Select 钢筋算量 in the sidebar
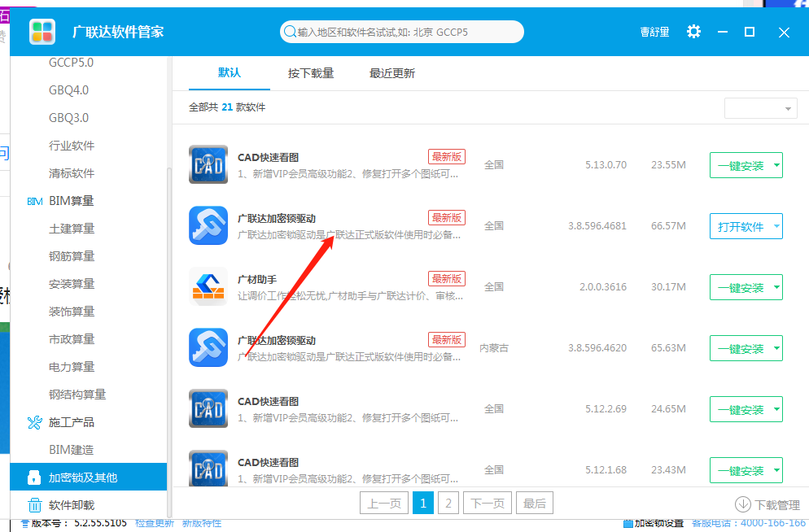This screenshot has width=809, height=532. [72, 256]
